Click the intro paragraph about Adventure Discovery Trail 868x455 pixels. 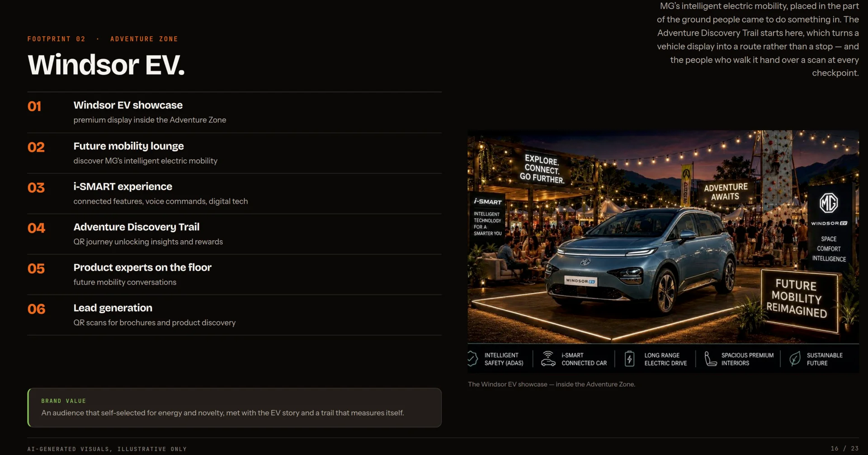[758, 39]
